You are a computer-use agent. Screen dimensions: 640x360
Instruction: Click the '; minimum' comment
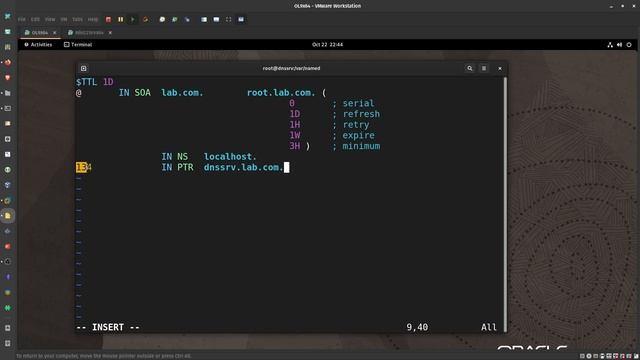pos(356,146)
